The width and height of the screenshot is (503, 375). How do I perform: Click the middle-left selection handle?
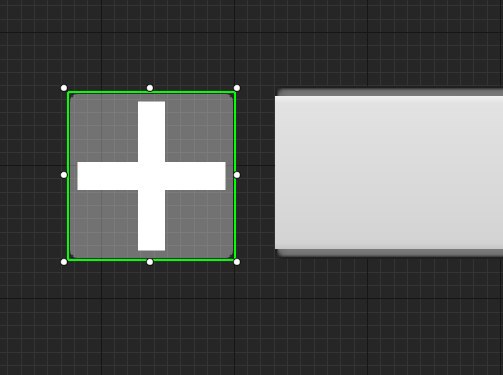click(64, 175)
